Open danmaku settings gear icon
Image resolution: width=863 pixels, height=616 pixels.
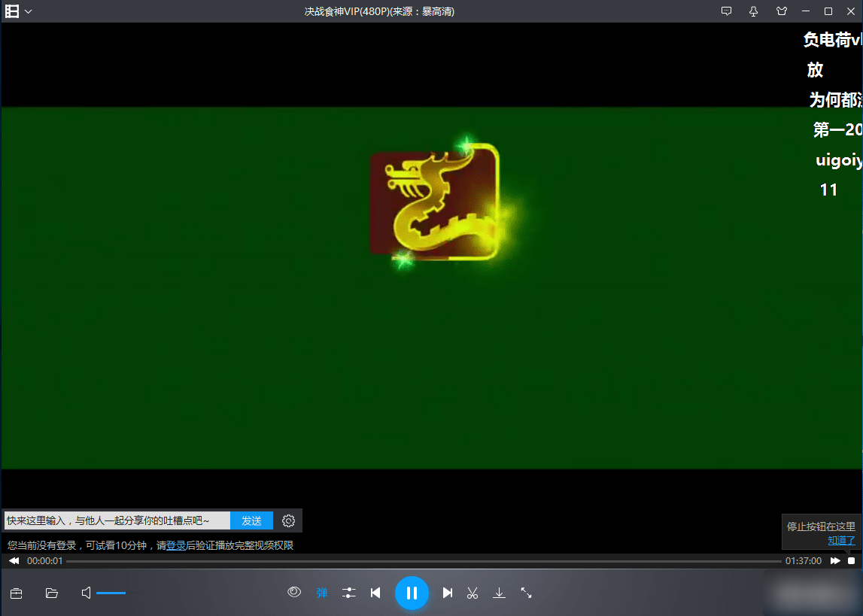pos(288,520)
